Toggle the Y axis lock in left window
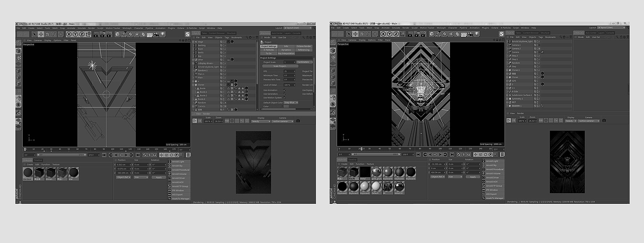Image resolution: width=644 pixels, height=243 pixels. [75, 34]
